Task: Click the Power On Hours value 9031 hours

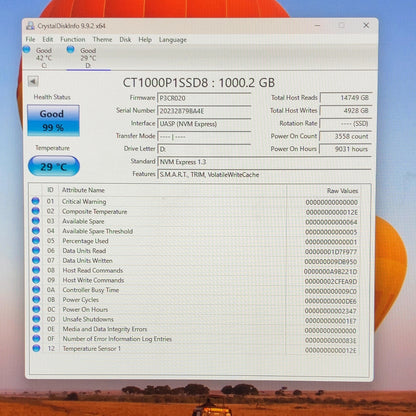Action: tap(346, 149)
